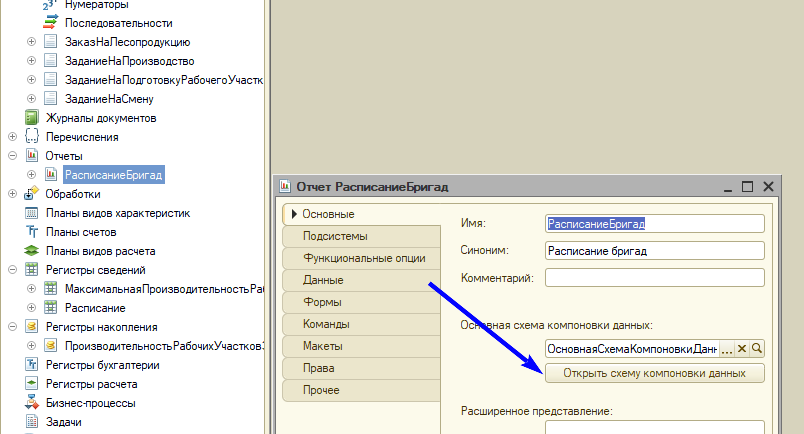Click into the Синоним text field
Viewport: 804px width, 434px height.
point(655,250)
